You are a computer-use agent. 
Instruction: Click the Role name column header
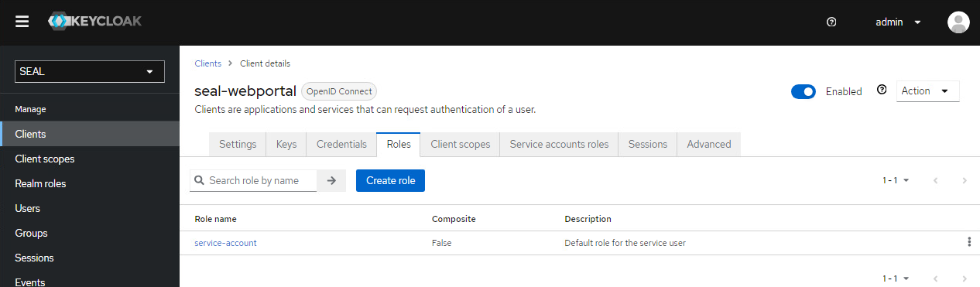point(216,219)
